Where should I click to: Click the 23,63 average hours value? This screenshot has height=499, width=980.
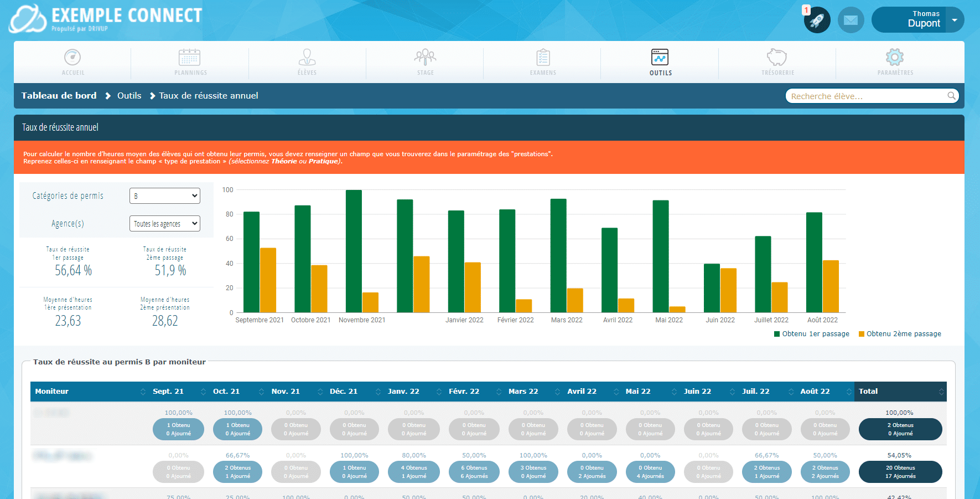click(68, 321)
